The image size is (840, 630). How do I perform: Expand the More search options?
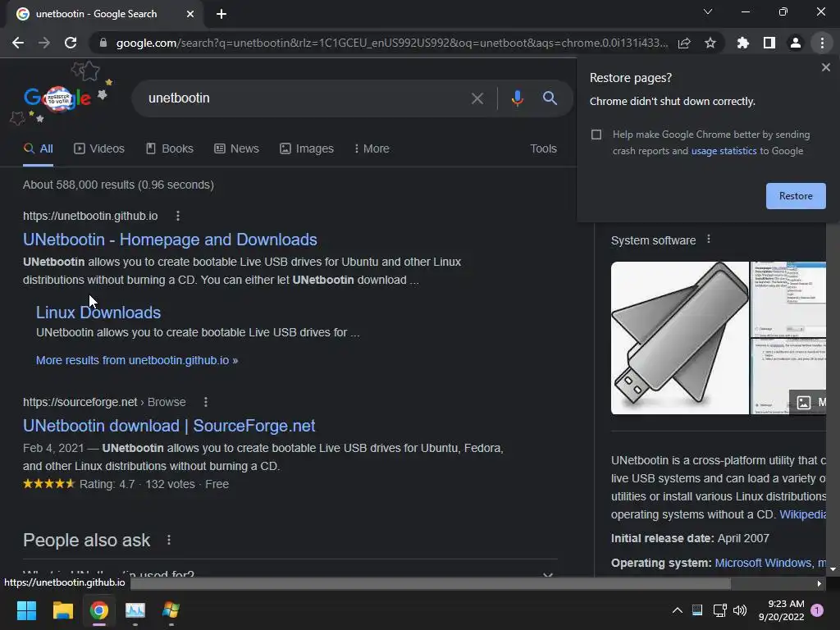(372, 149)
